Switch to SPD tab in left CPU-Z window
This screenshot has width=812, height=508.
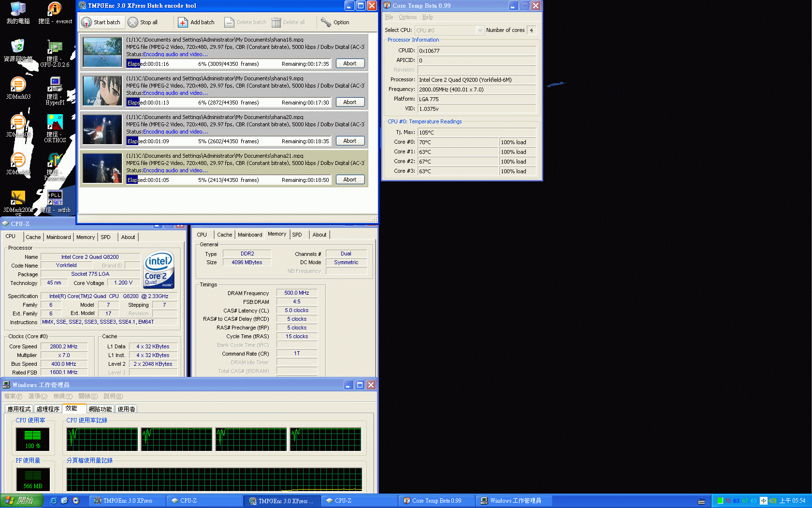click(105, 237)
